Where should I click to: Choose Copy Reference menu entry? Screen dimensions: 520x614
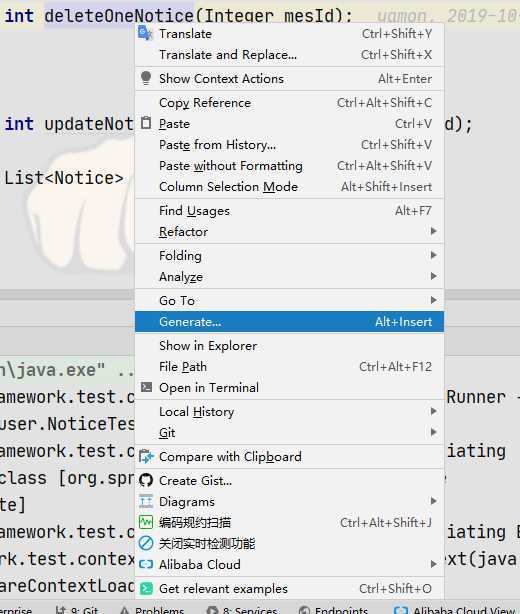(289, 103)
